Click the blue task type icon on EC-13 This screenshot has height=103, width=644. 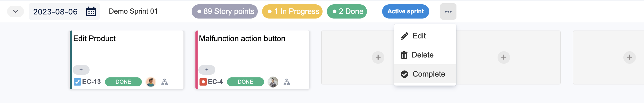click(77, 82)
